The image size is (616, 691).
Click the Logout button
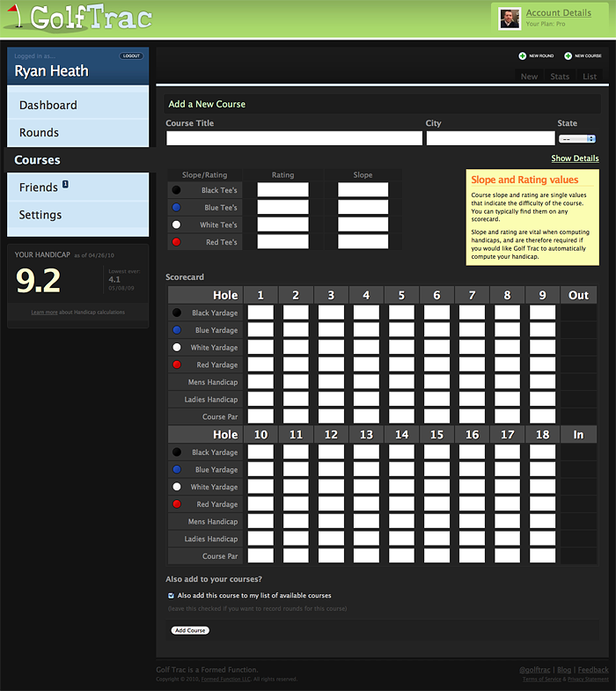point(131,56)
